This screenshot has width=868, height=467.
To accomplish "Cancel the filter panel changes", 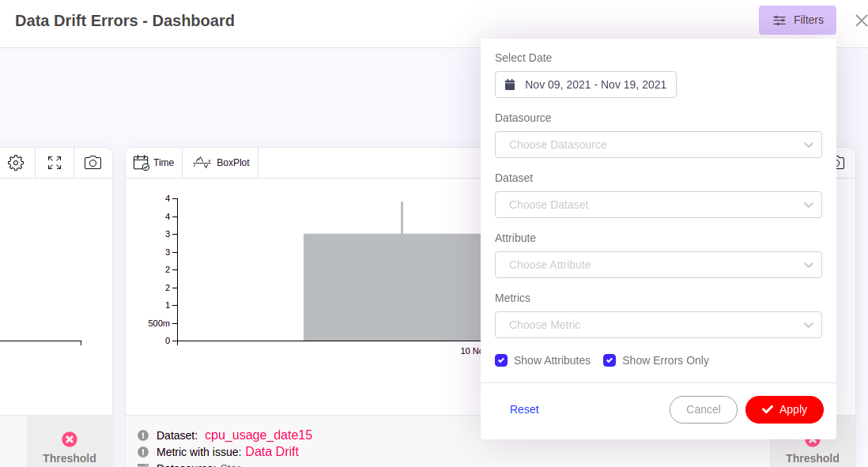I will pos(703,409).
